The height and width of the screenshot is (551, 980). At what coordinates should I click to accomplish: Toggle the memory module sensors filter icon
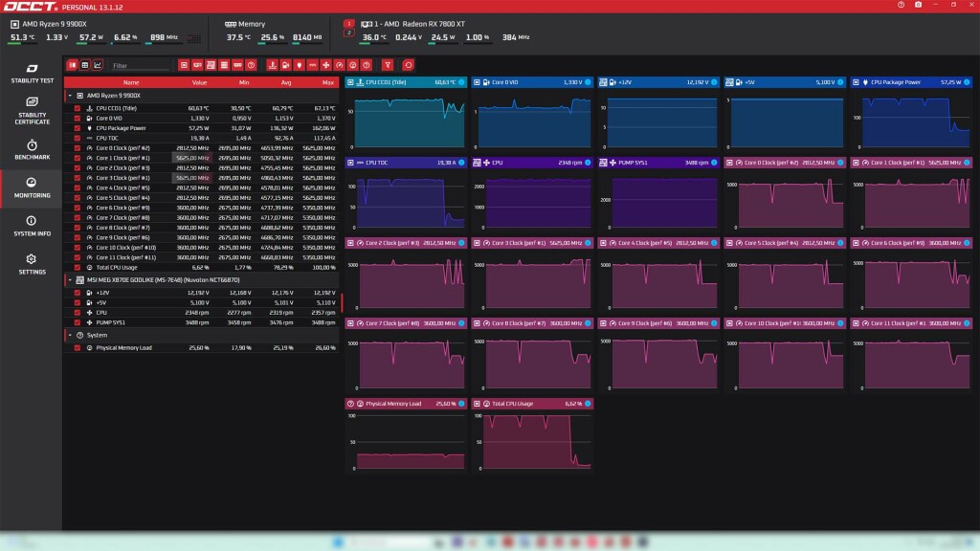click(x=237, y=65)
